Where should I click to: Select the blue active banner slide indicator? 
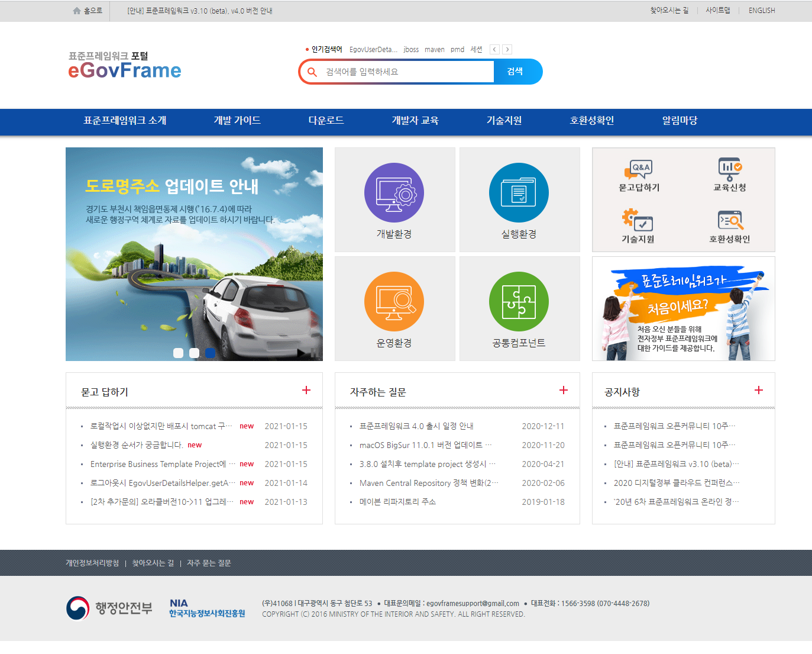pos(210,353)
